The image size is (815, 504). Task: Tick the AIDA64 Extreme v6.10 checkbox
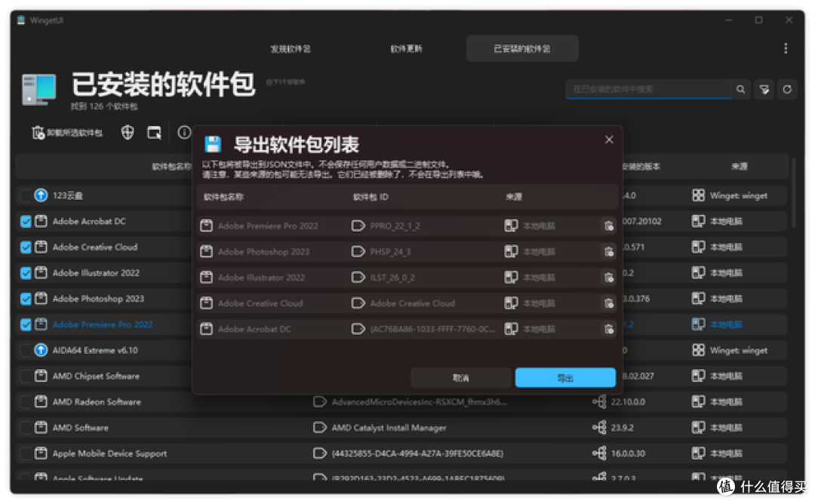pyautogui.click(x=26, y=351)
